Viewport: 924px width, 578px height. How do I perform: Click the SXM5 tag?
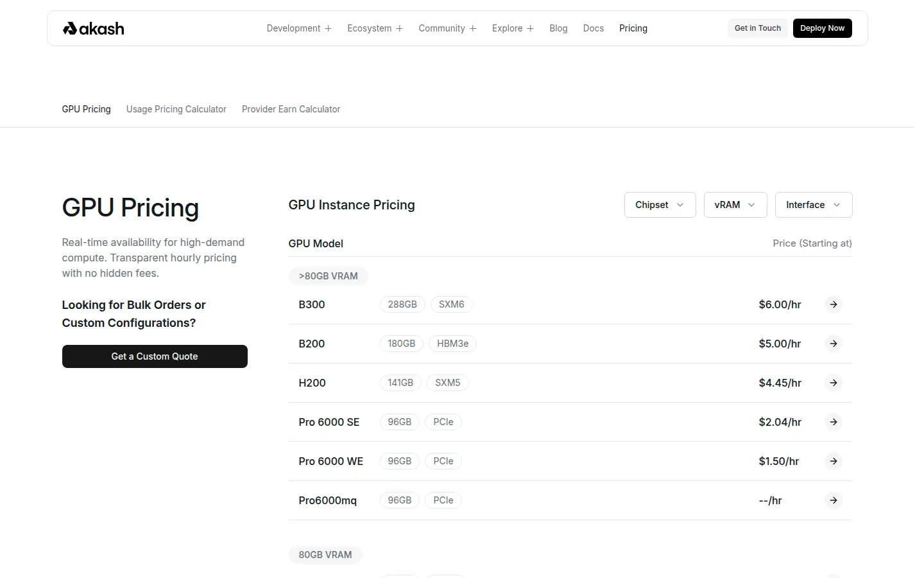click(x=448, y=383)
